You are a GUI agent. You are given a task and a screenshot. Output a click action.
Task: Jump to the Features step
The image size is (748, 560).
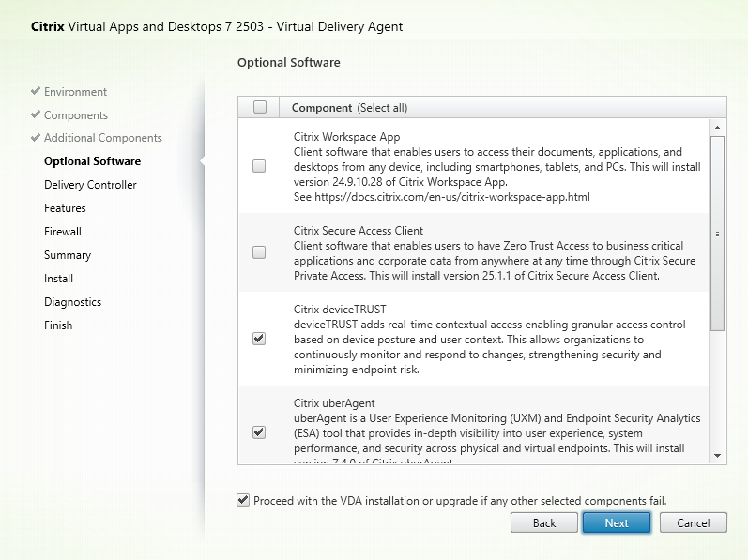click(x=65, y=208)
